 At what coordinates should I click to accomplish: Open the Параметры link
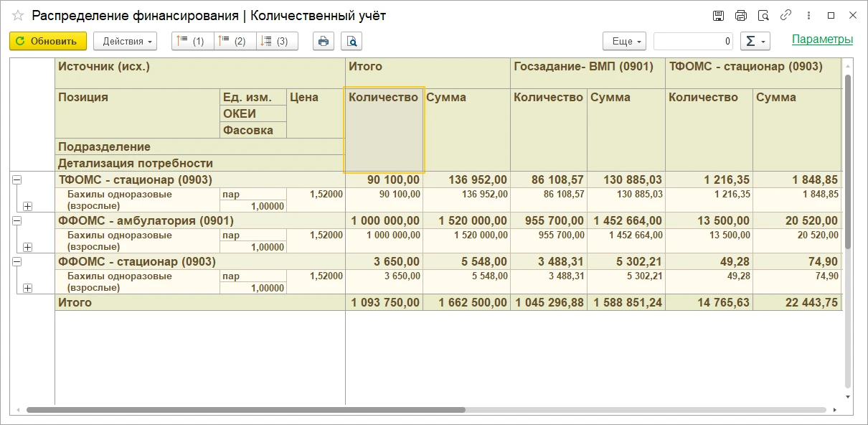click(x=822, y=40)
